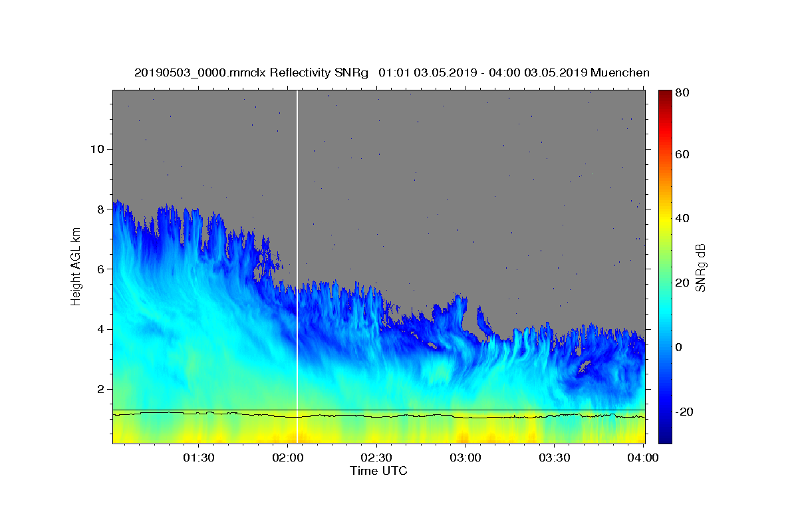
Task: Click the 03:00 time tick label
Action: click(x=465, y=458)
